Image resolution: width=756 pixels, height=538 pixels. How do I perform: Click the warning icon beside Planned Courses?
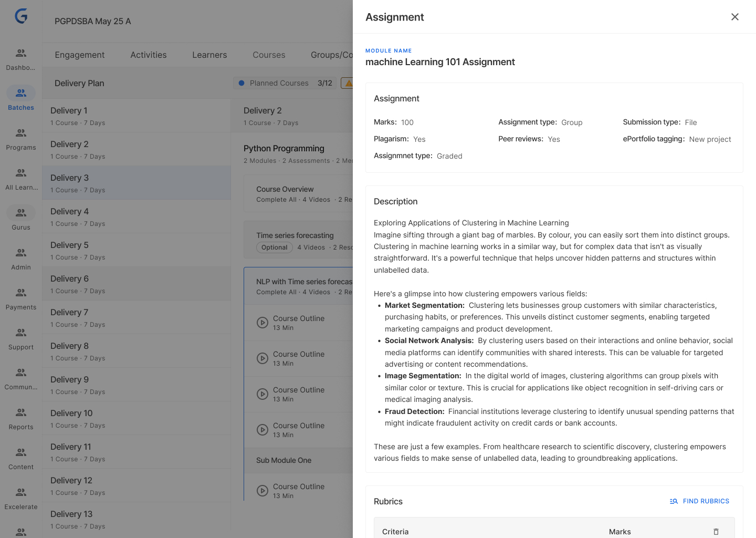click(348, 83)
